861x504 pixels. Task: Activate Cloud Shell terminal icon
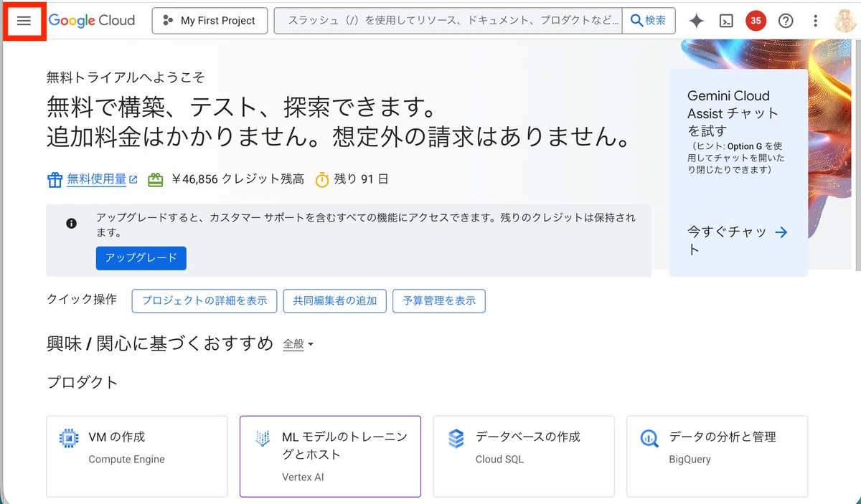726,21
